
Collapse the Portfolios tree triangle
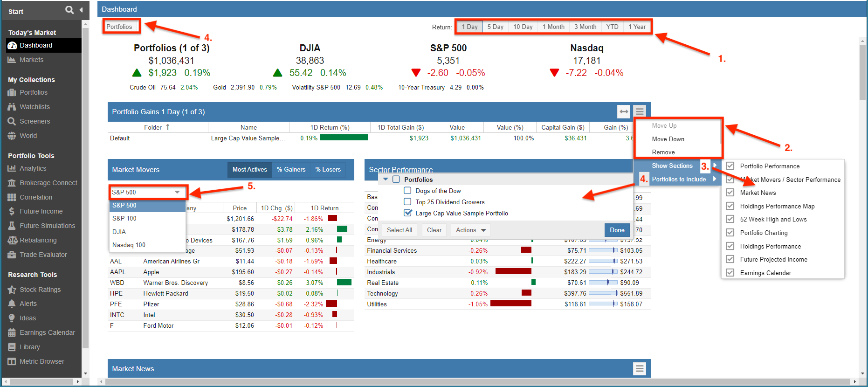click(x=386, y=180)
